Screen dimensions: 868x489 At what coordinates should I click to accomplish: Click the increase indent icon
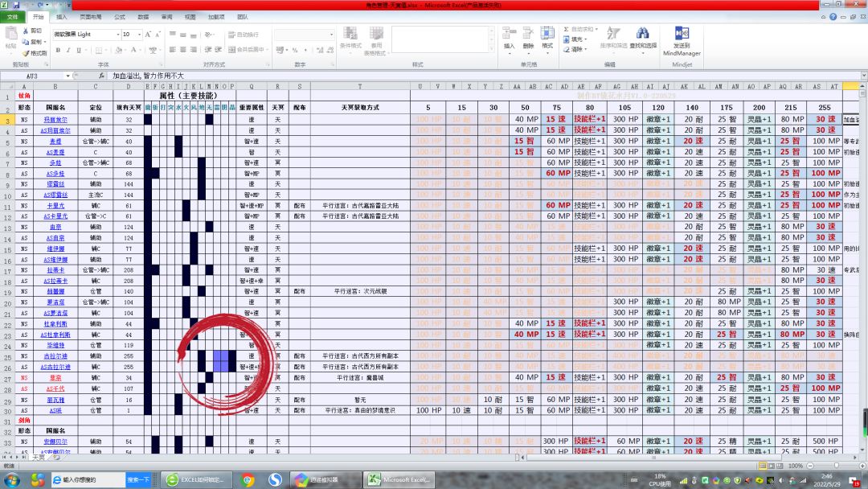click(x=218, y=50)
